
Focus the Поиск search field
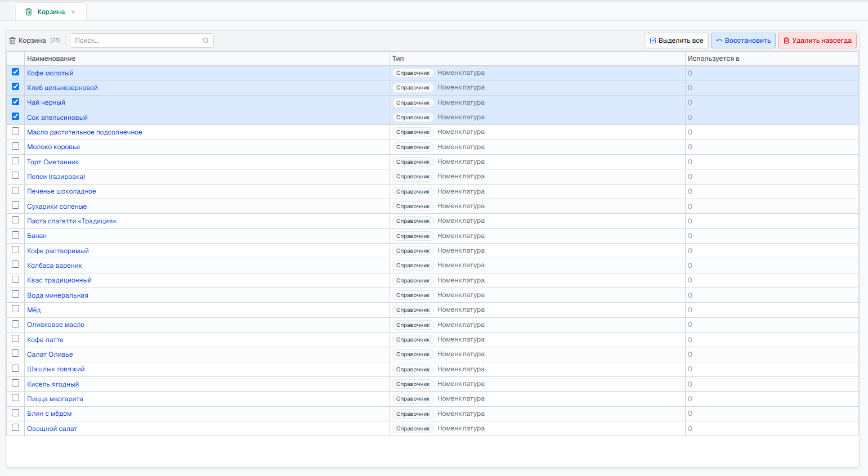coord(141,41)
